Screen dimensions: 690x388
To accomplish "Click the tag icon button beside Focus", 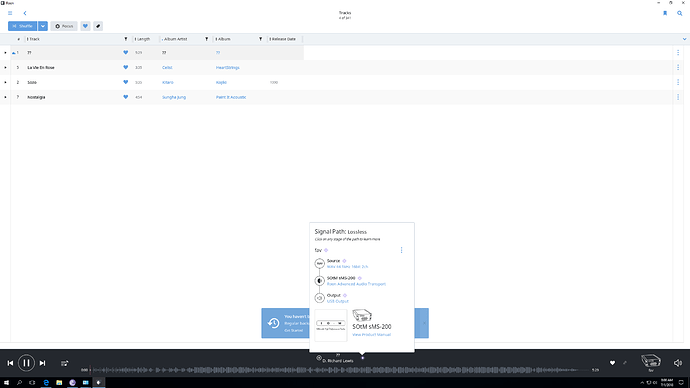I will coord(98,26).
